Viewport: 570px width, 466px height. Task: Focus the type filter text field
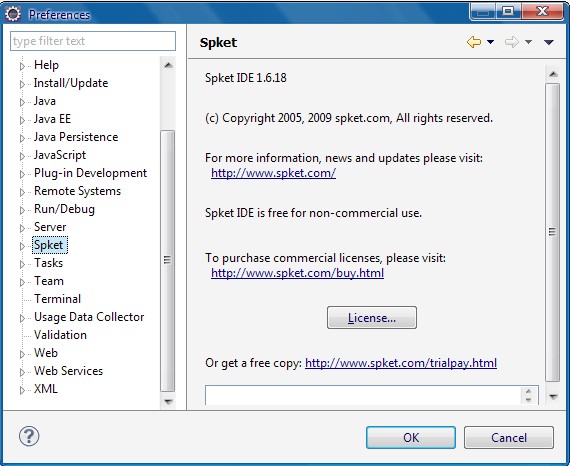[93, 41]
